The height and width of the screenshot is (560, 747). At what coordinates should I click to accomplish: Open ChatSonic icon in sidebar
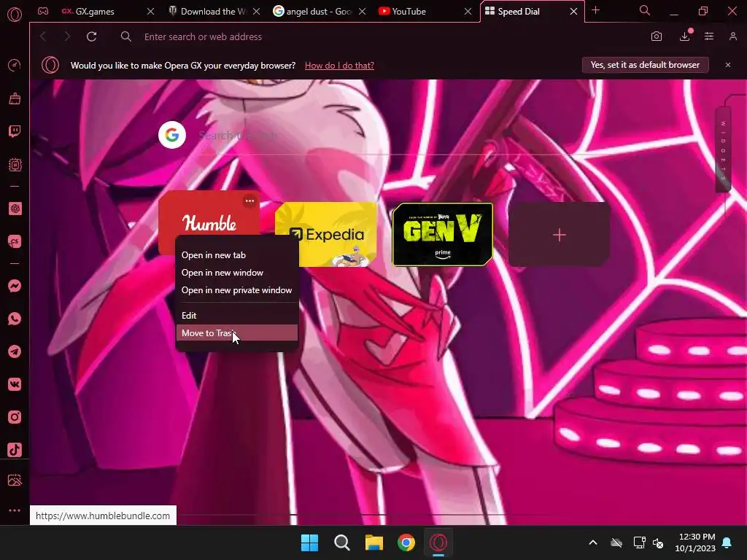[15, 241]
